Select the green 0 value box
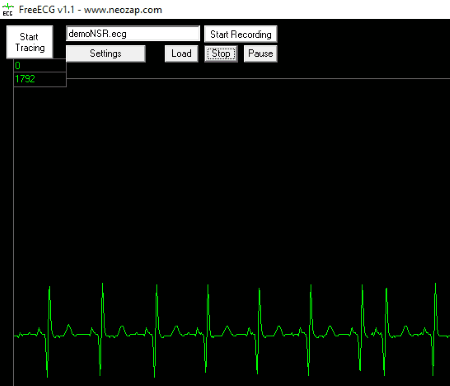The image size is (450, 386). [x=40, y=66]
